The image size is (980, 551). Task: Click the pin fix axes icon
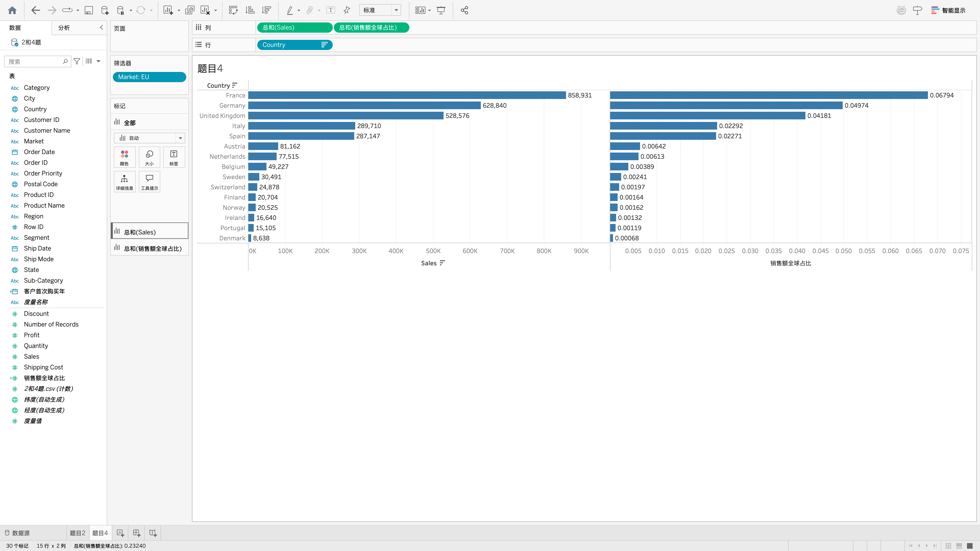347,10
